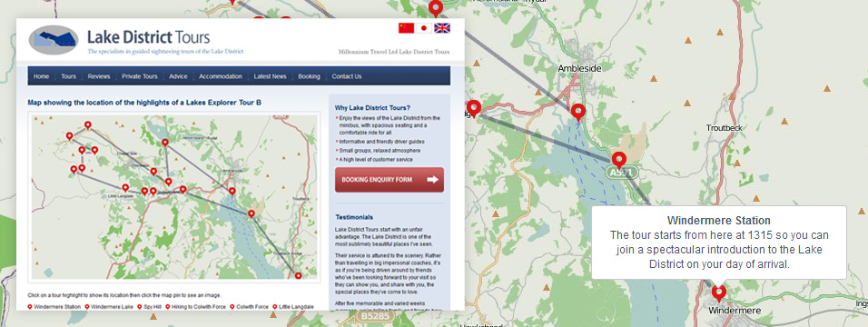
Task: Click the Windermere map pin under the tooltip
Action: pos(718,292)
